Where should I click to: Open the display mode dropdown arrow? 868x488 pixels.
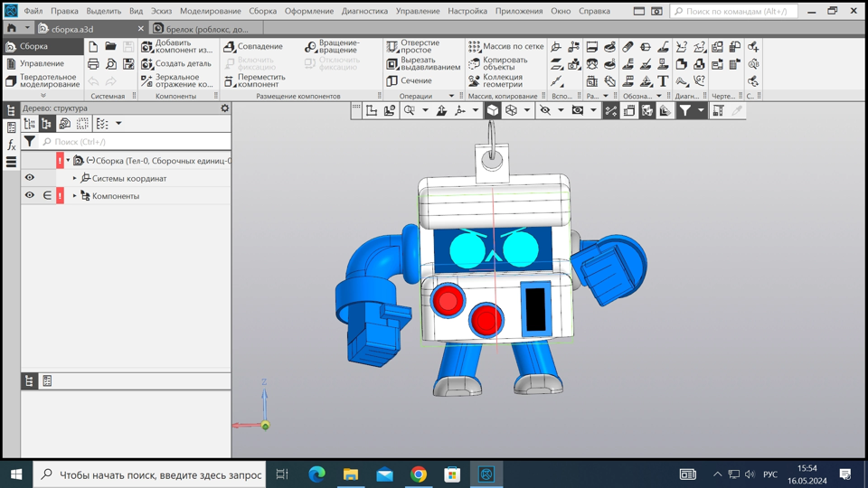point(527,110)
